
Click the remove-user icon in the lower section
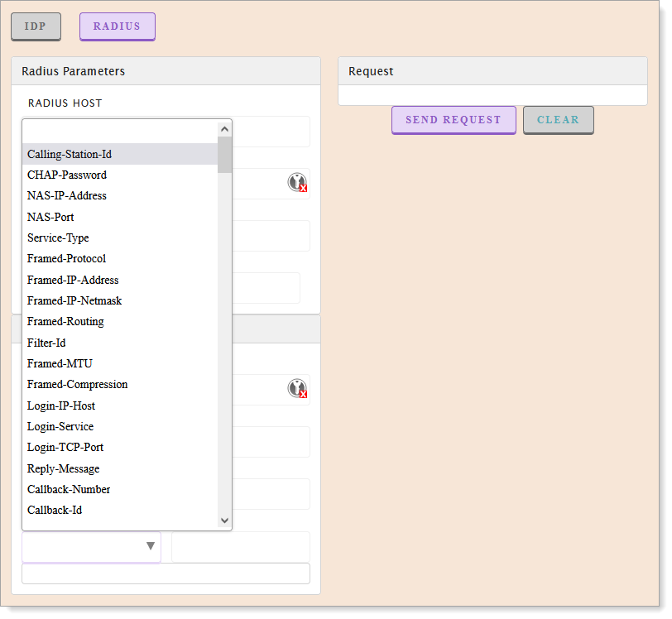pyautogui.click(x=297, y=388)
